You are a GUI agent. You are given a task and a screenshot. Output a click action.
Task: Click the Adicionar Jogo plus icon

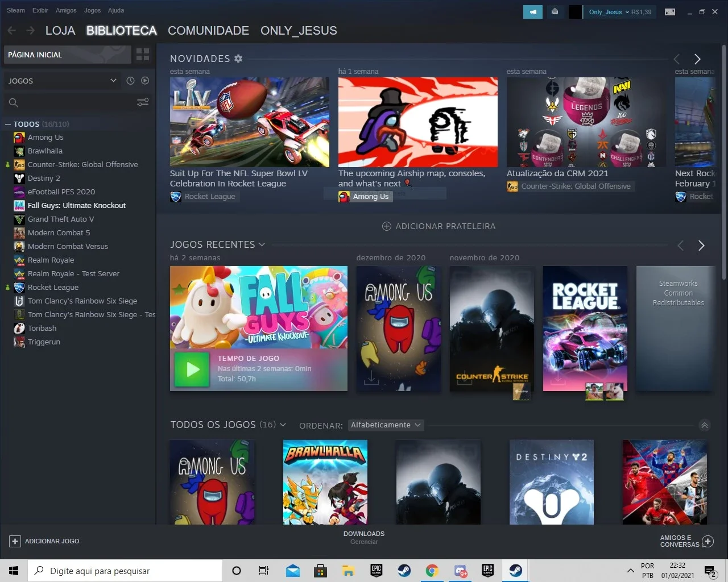point(15,541)
